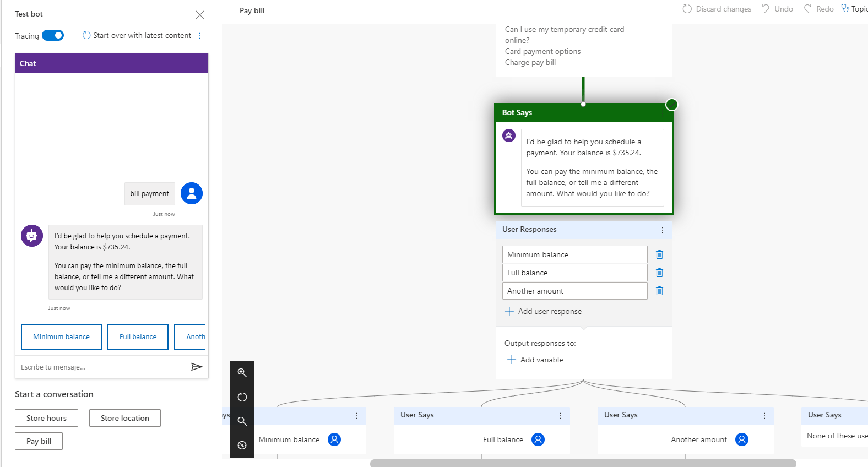Start the Store hours conversation

tap(46, 418)
